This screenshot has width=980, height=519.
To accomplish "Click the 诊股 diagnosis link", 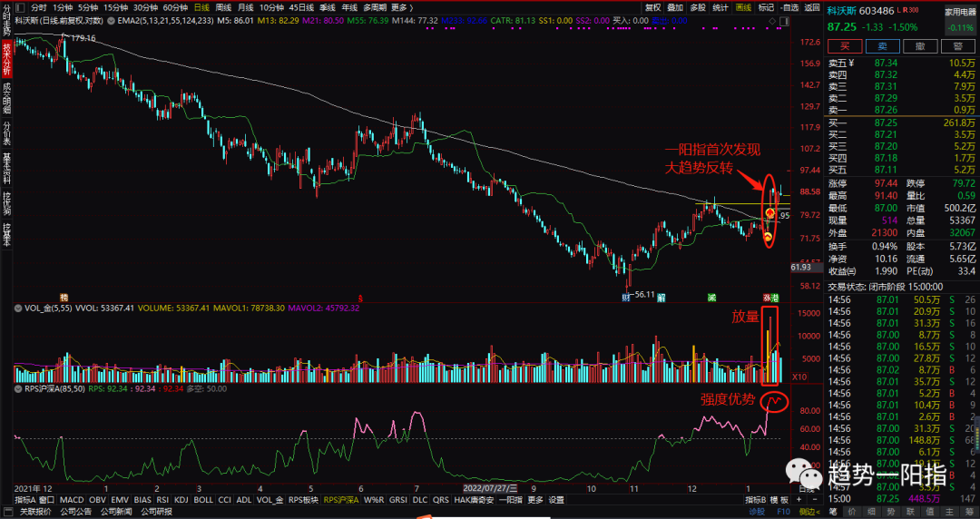I will click(x=757, y=512).
